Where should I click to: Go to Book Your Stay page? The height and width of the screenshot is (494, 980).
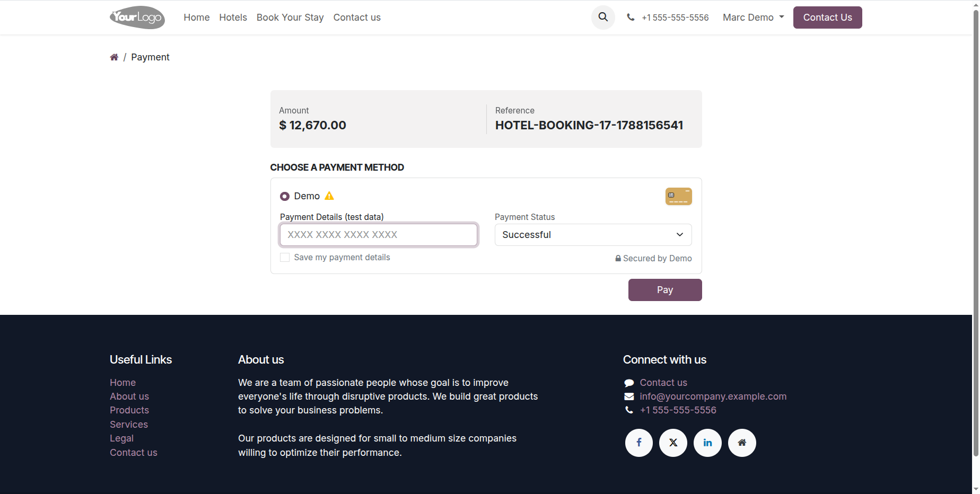(x=290, y=17)
